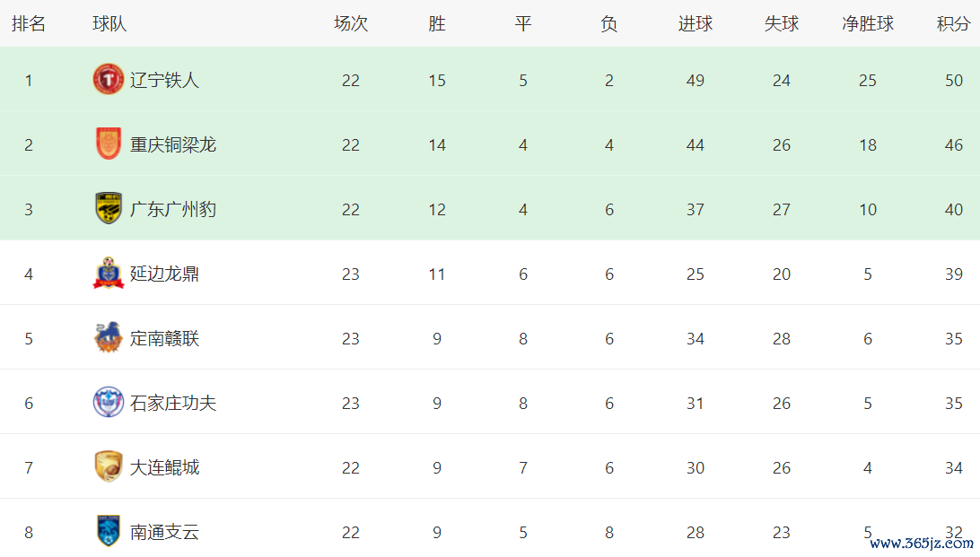This screenshot has height=557, width=980.
Task: Click the 辽宁铁人 team logo
Action: [109, 80]
